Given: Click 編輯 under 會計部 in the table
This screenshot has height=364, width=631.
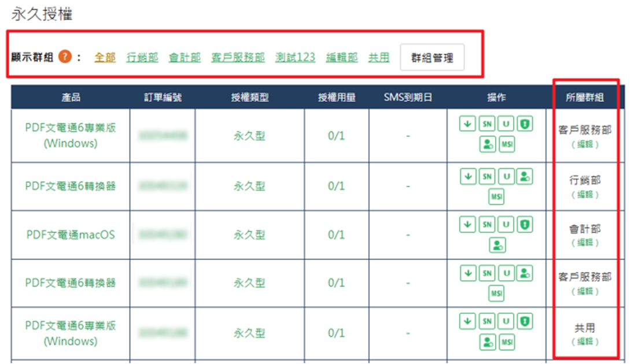Looking at the screenshot, I should [x=585, y=243].
